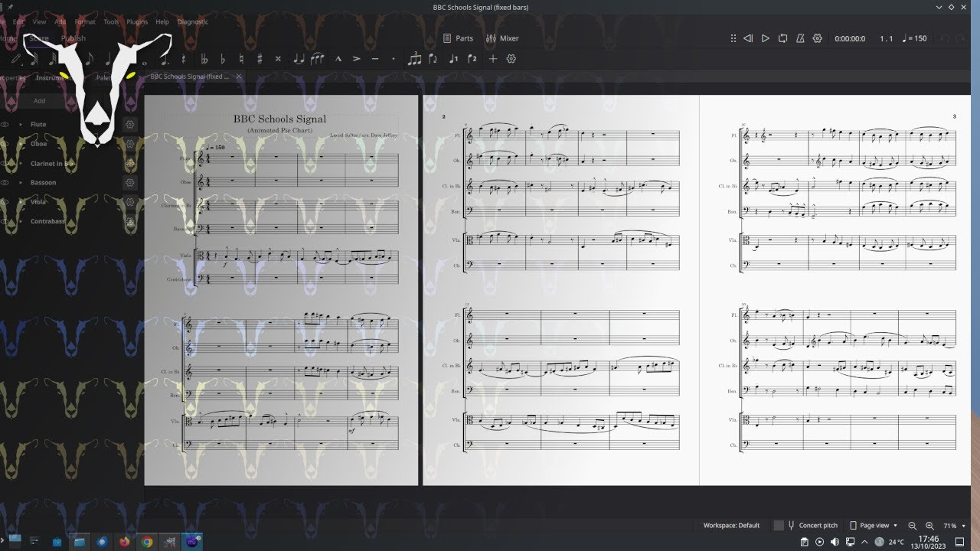Open Flute instrument settings gear
The image size is (980, 551).
(130, 124)
